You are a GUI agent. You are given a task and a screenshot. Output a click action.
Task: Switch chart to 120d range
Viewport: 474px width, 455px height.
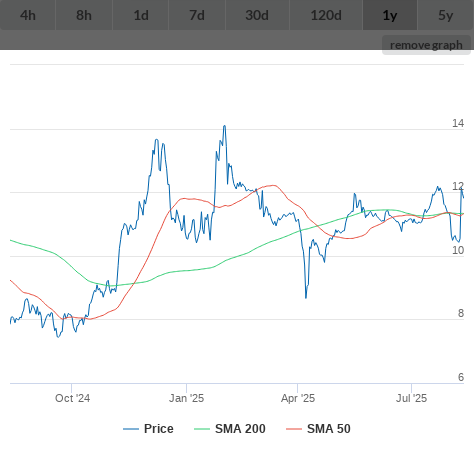(x=326, y=15)
